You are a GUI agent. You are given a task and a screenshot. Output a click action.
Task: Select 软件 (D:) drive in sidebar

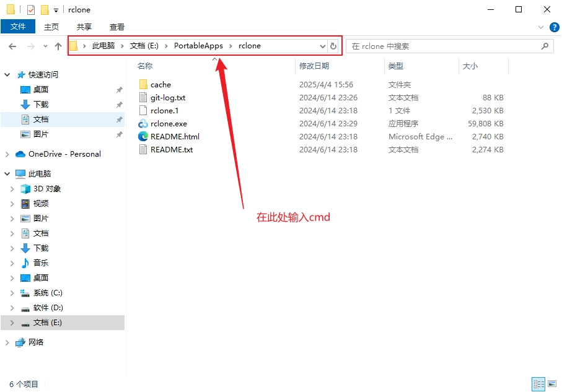pyautogui.click(x=48, y=308)
